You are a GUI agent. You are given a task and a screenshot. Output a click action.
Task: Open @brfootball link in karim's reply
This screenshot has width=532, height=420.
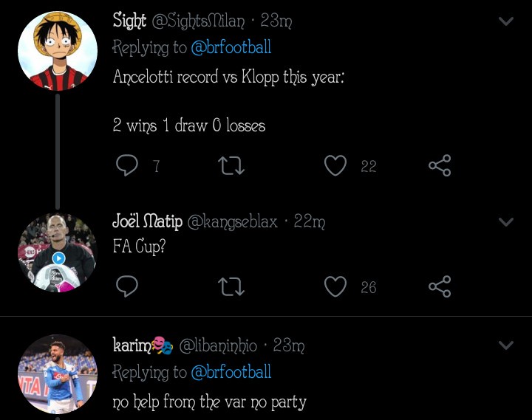(x=231, y=372)
